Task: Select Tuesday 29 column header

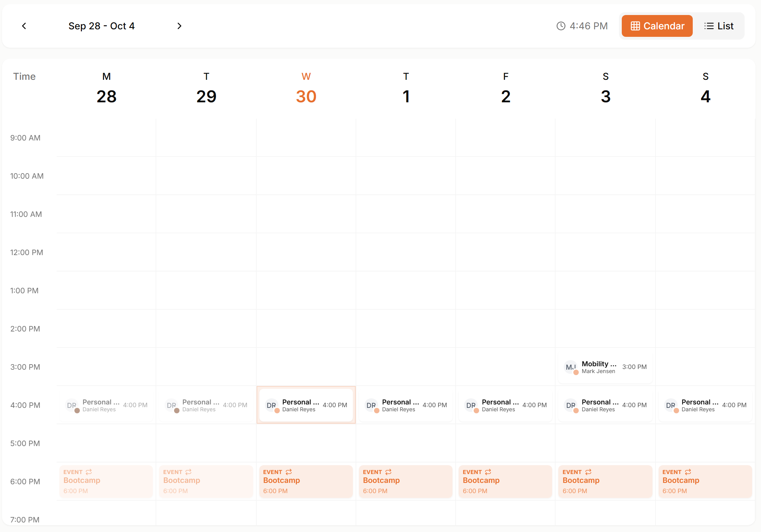Action: point(206,88)
